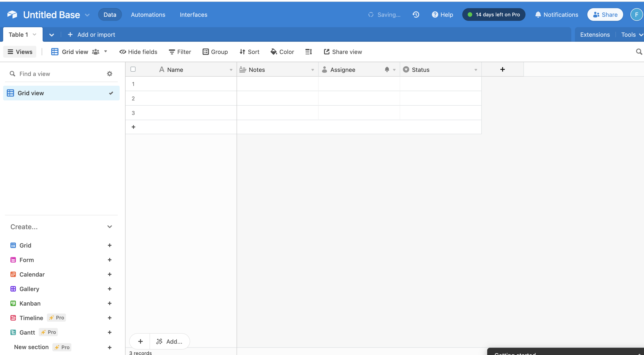Image resolution: width=644 pixels, height=355 pixels.
Task: Open the base history clock icon
Action: (x=416, y=15)
